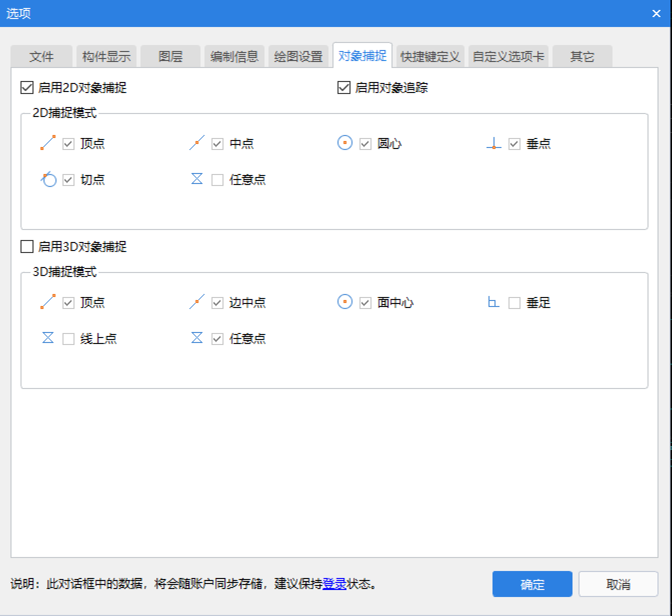This screenshot has width=672, height=616.
Task: Check 垂足 snap mode
Action: click(x=514, y=303)
